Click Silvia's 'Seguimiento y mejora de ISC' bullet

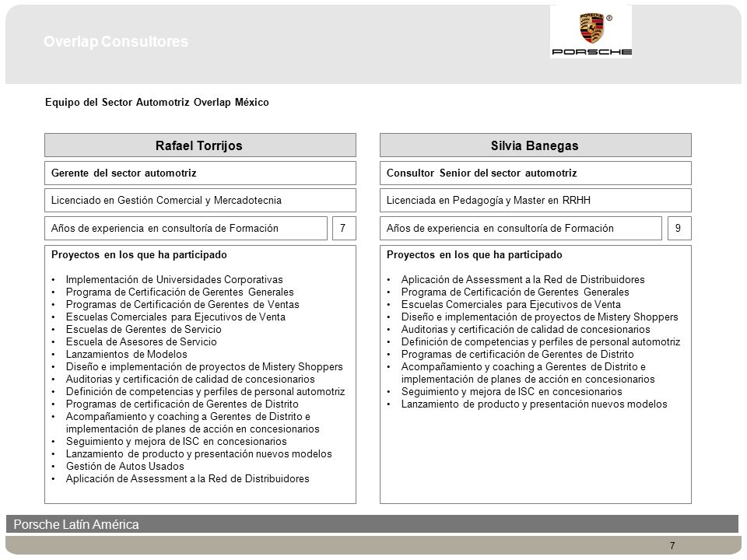tap(512, 391)
